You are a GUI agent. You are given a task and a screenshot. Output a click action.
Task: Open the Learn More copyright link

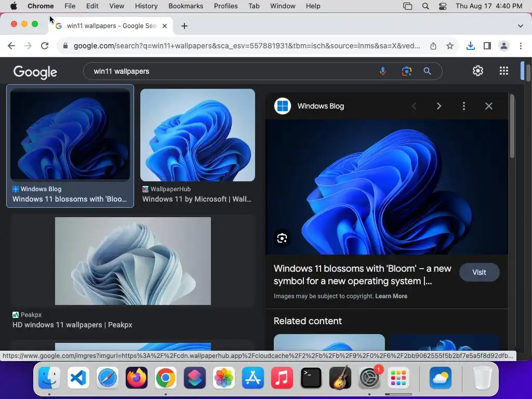[391, 296]
